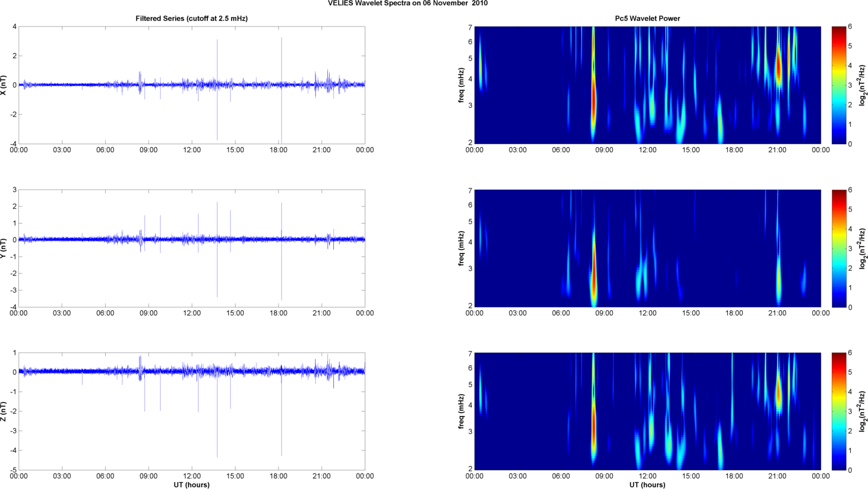Click inside the Z component time series plot

[x=191, y=411]
